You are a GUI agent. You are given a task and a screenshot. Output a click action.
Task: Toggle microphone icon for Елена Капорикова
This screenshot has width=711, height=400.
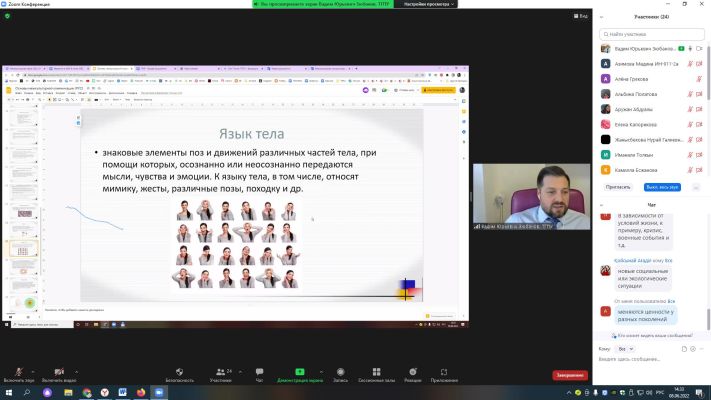[x=690, y=125]
